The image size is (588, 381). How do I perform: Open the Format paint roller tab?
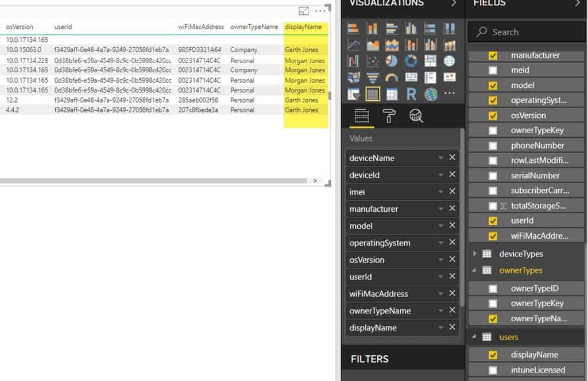point(389,116)
